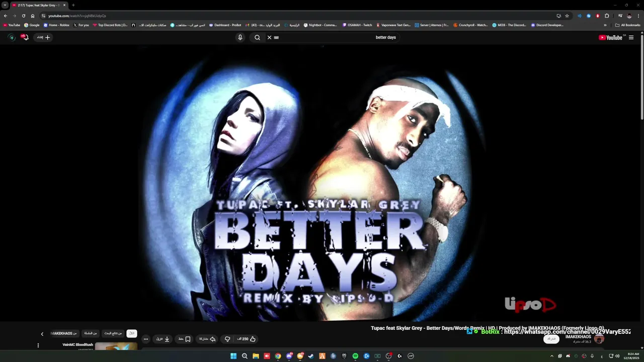The height and width of the screenshot is (362, 644).
Task: Open the tab search dropdown arrow
Action: click(5, 5)
